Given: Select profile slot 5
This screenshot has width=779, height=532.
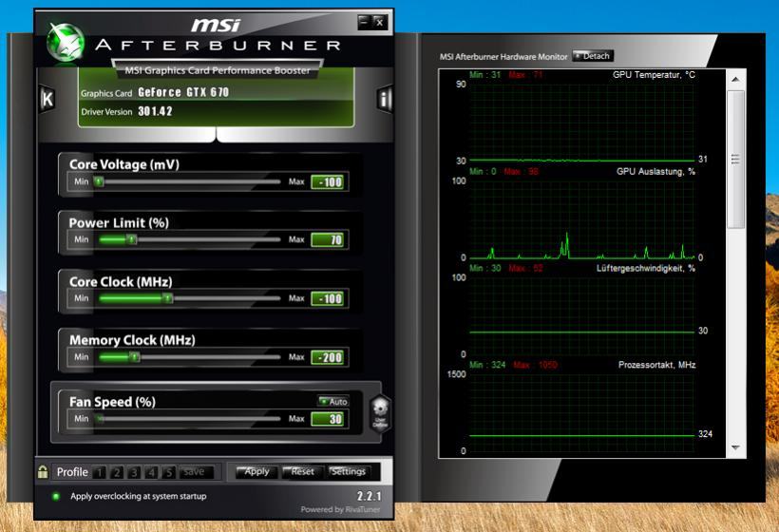Looking at the screenshot, I should 169,472.
